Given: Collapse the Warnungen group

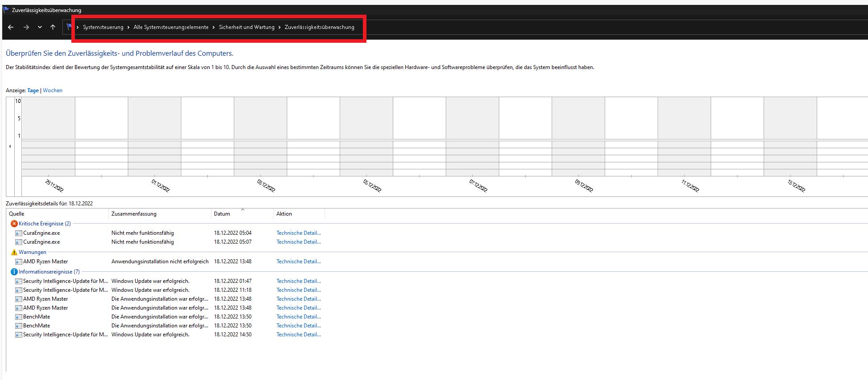Looking at the screenshot, I should point(33,252).
